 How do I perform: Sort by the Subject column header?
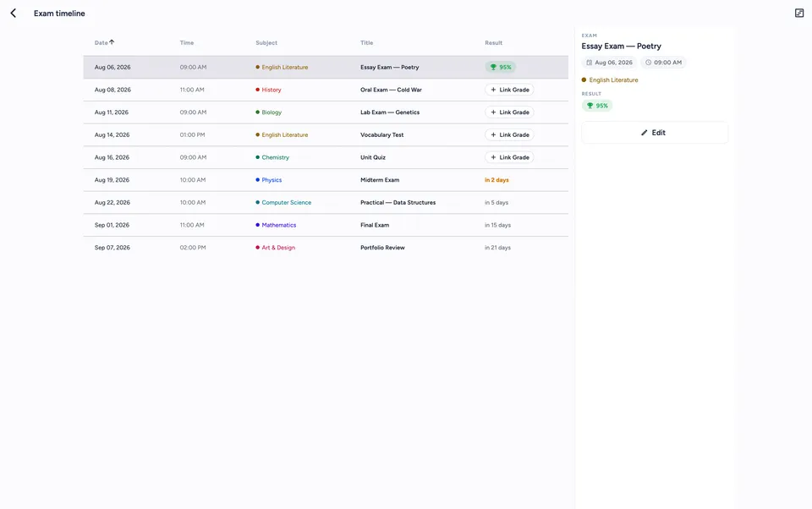coord(266,43)
